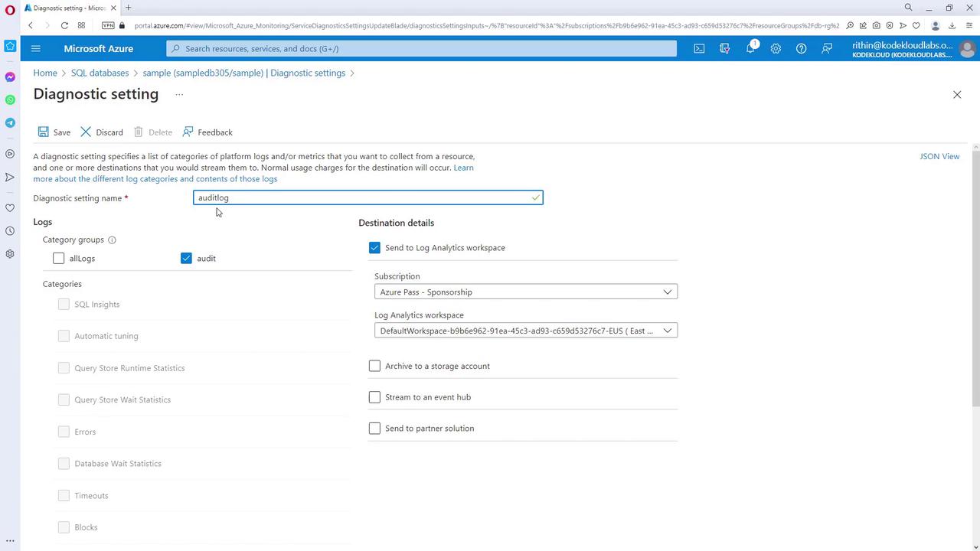Open the Azure notifications bell
The image size is (980, 551).
coord(750,48)
